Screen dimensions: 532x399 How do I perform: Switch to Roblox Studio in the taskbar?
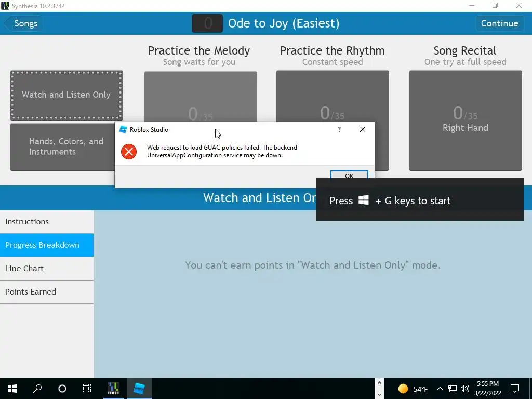point(139,389)
